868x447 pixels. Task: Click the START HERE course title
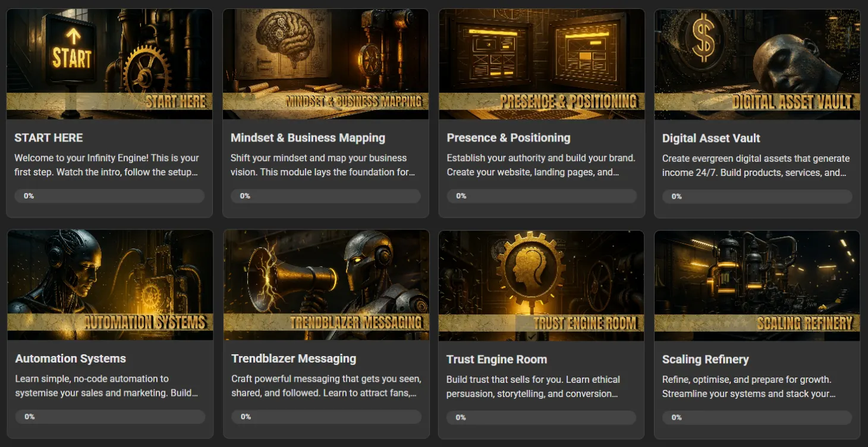tap(49, 138)
